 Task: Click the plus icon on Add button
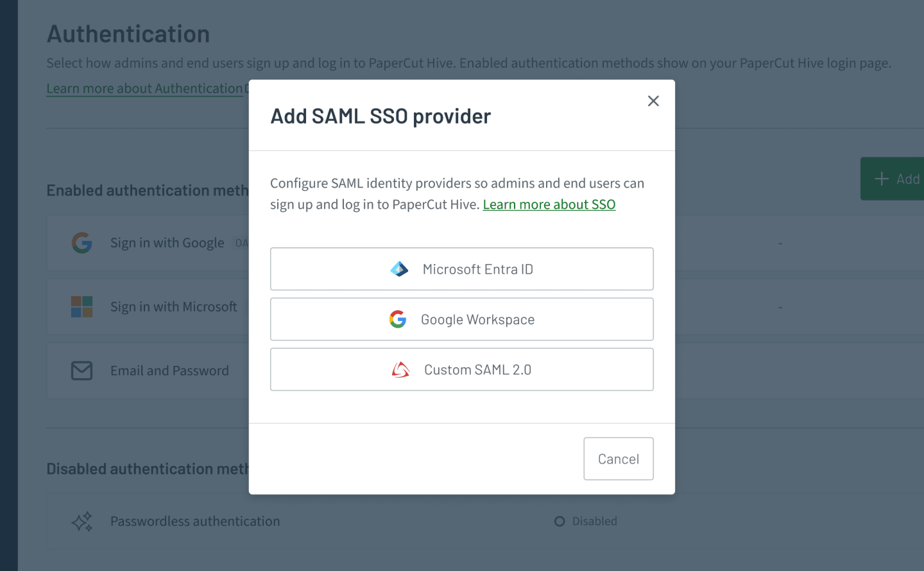point(881,179)
